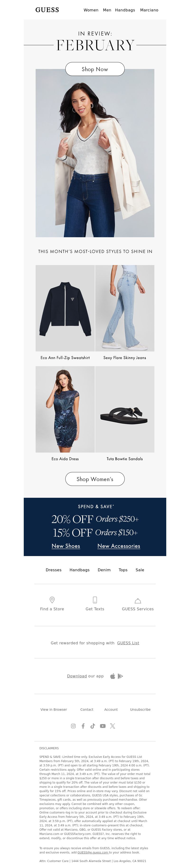
Task: Tap the Google Play store icon
Action: click(x=120, y=676)
